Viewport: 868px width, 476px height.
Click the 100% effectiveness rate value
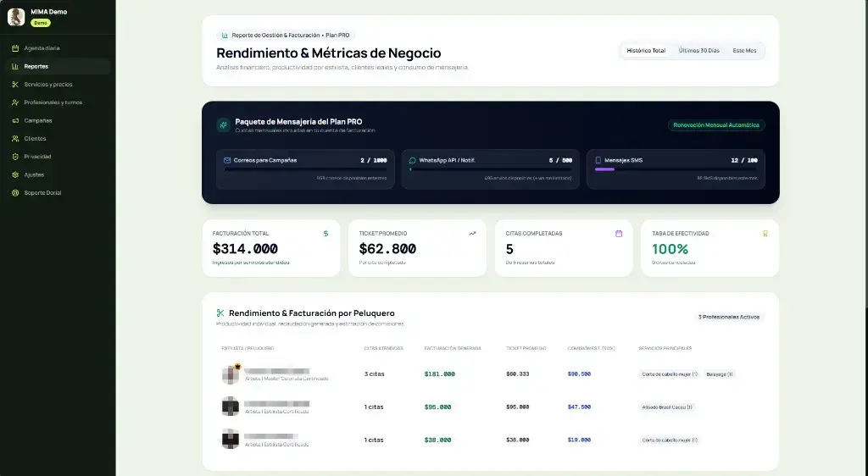pyautogui.click(x=670, y=249)
